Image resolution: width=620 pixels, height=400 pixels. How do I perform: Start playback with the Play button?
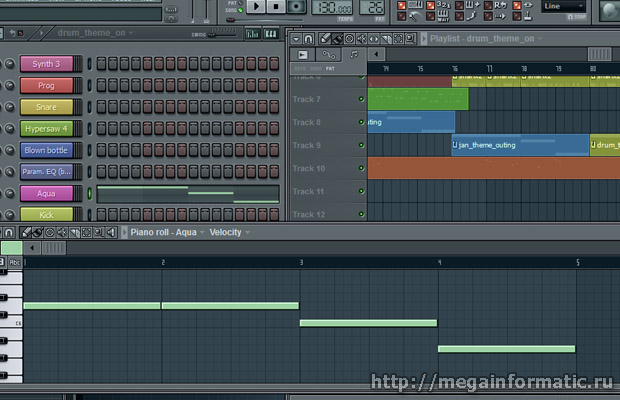point(256,6)
